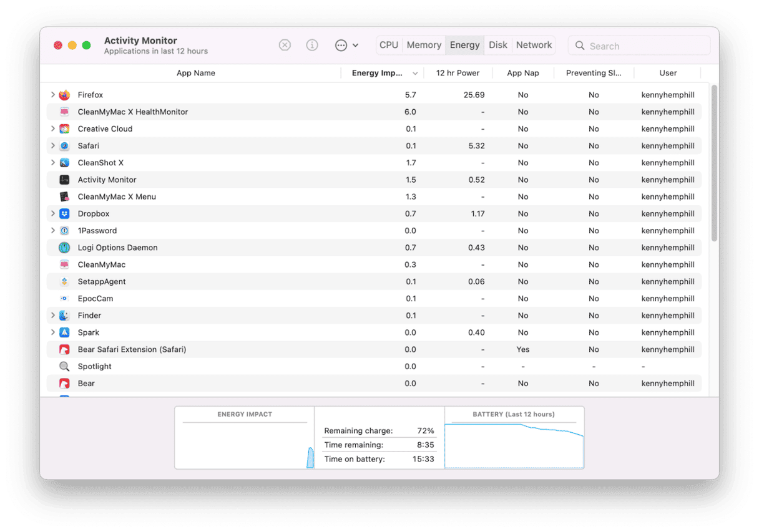Click the SetappAgent icon
This screenshot has width=759, height=532.
point(64,281)
